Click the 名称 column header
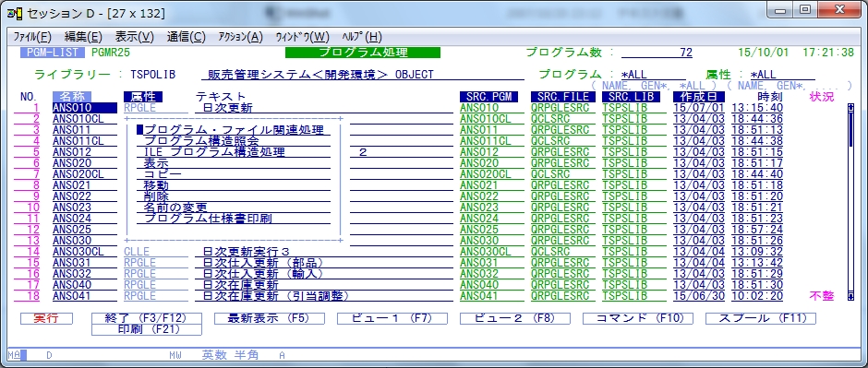The height and width of the screenshot is (368, 868). (x=72, y=97)
